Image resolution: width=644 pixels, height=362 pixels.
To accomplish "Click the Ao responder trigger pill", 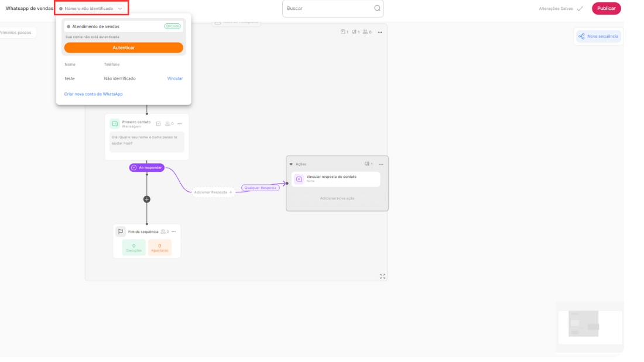I will click(x=146, y=167).
